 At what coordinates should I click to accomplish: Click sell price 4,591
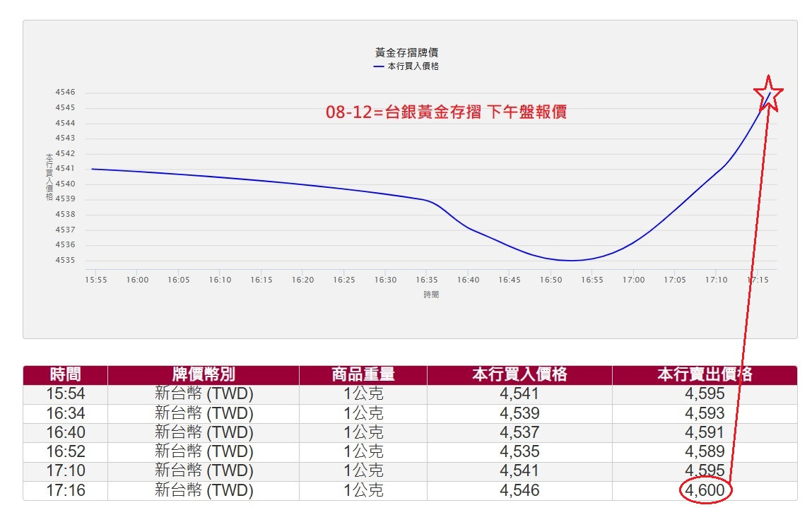(x=705, y=432)
